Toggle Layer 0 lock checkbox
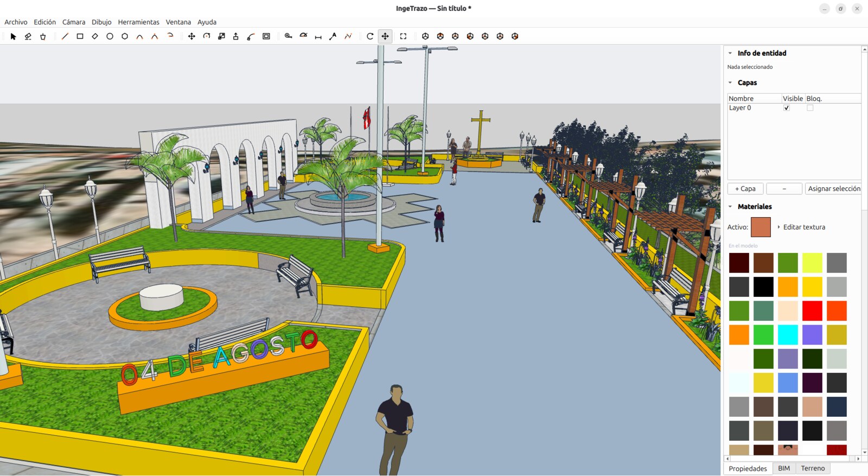 point(810,108)
